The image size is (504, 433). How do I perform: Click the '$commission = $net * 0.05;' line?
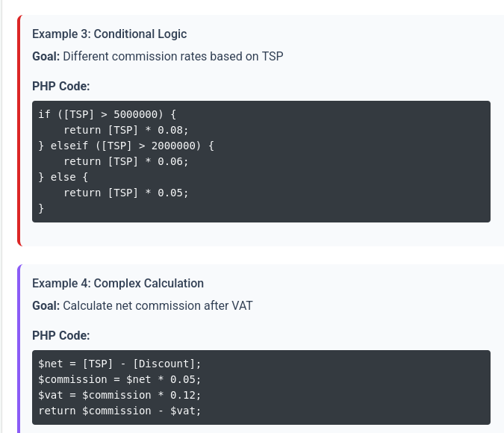(x=119, y=380)
